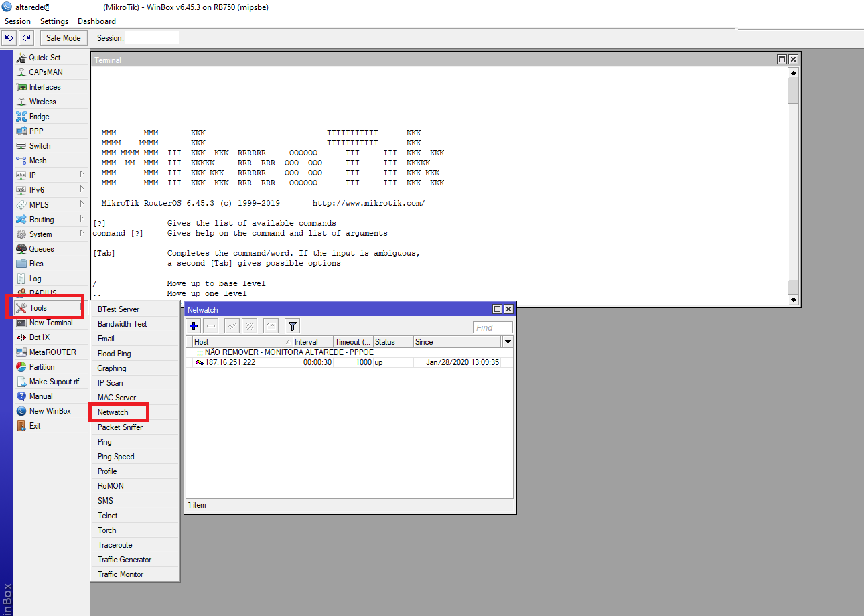
Task: Sort Netwatch list by Host column
Action: point(242,341)
